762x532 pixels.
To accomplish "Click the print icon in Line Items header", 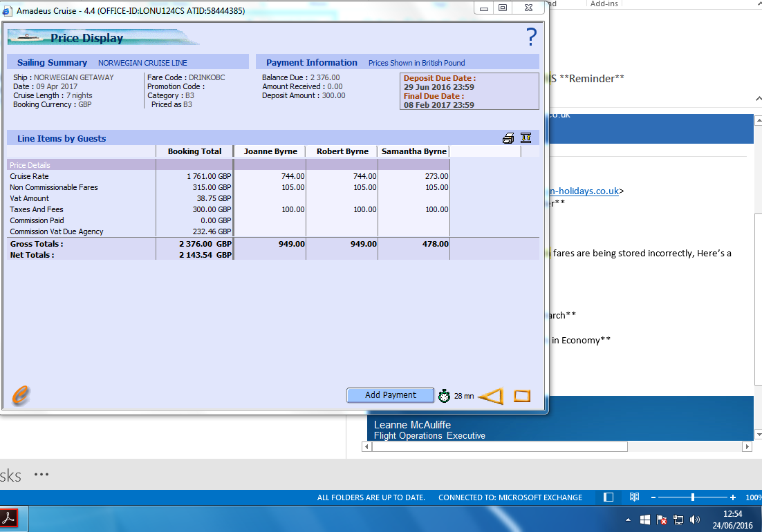I will [508, 138].
